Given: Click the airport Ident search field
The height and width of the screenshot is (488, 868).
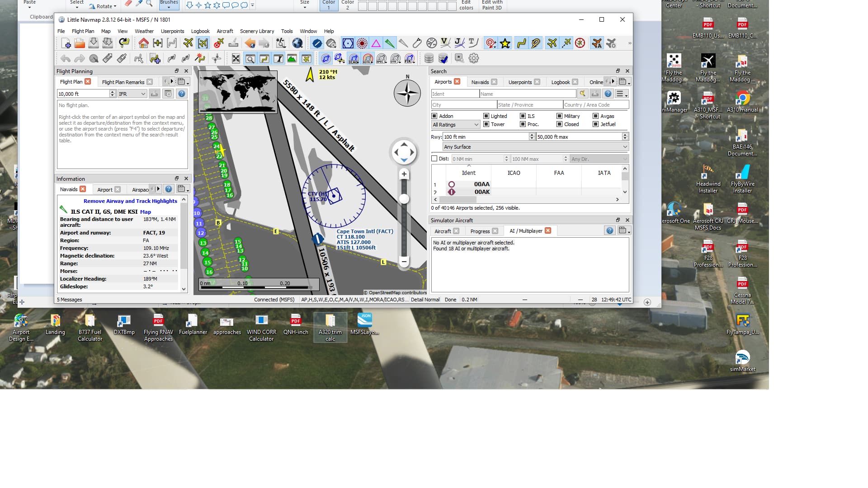Looking at the screenshot, I should tap(454, 94).
